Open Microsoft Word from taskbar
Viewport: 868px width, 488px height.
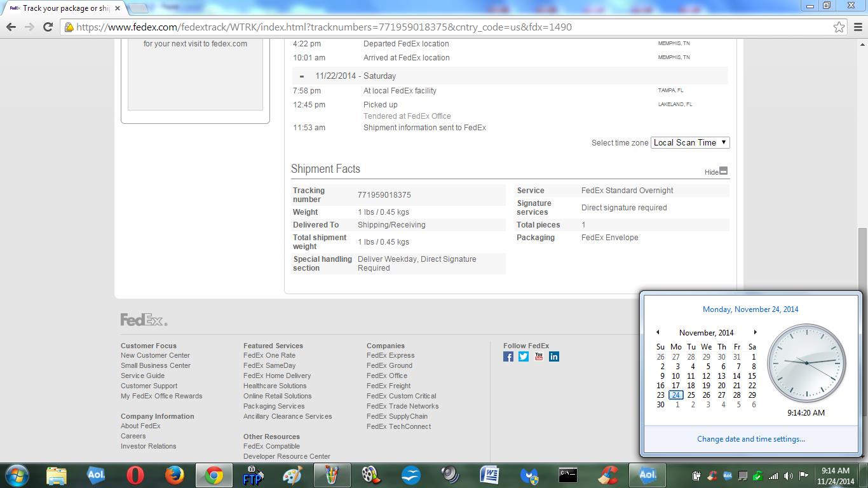click(489, 475)
